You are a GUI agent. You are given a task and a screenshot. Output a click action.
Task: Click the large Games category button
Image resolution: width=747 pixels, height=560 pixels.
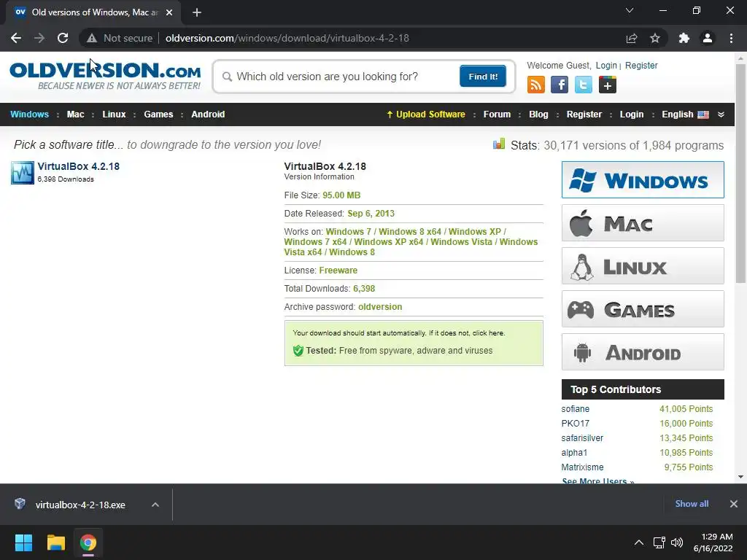pos(643,309)
